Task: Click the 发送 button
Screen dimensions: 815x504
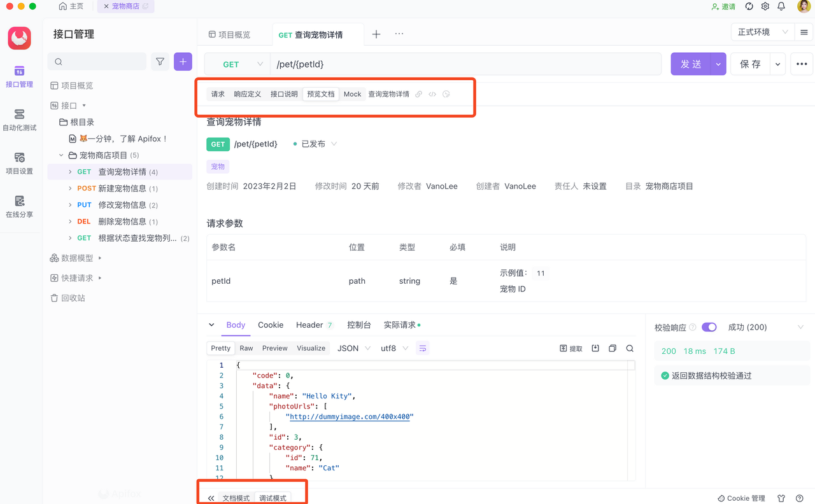Action: tap(691, 64)
